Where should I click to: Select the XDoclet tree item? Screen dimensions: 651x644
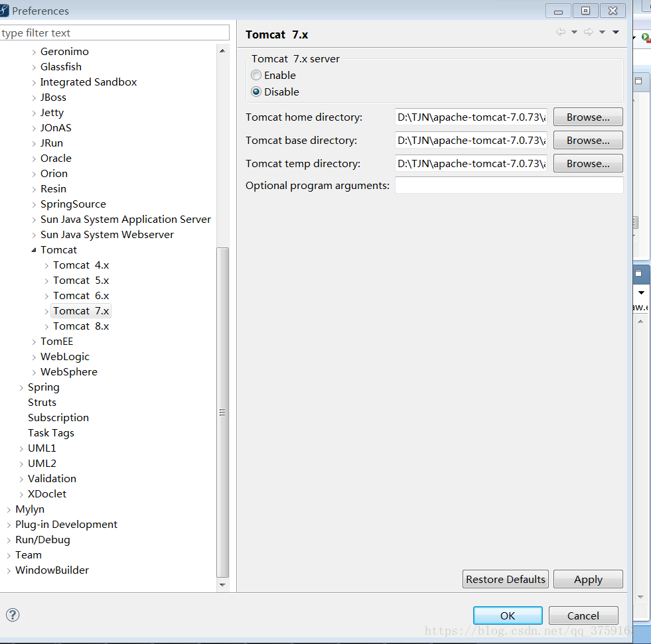47,494
